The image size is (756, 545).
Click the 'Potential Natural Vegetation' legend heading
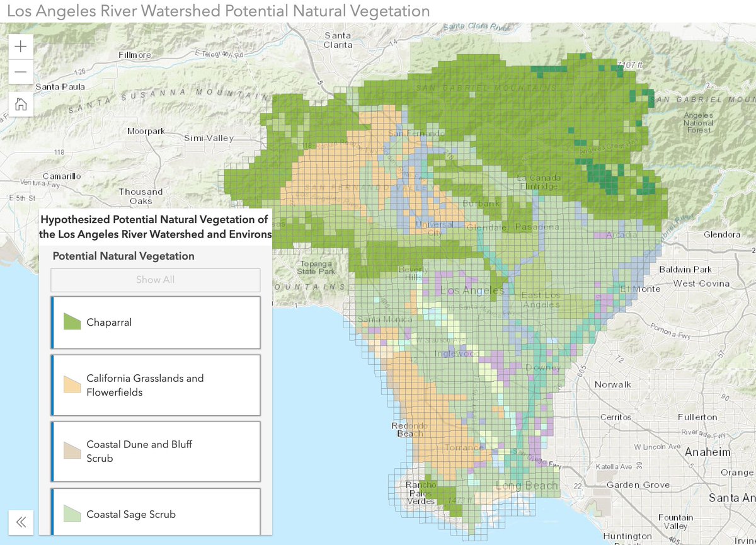(x=123, y=256)
